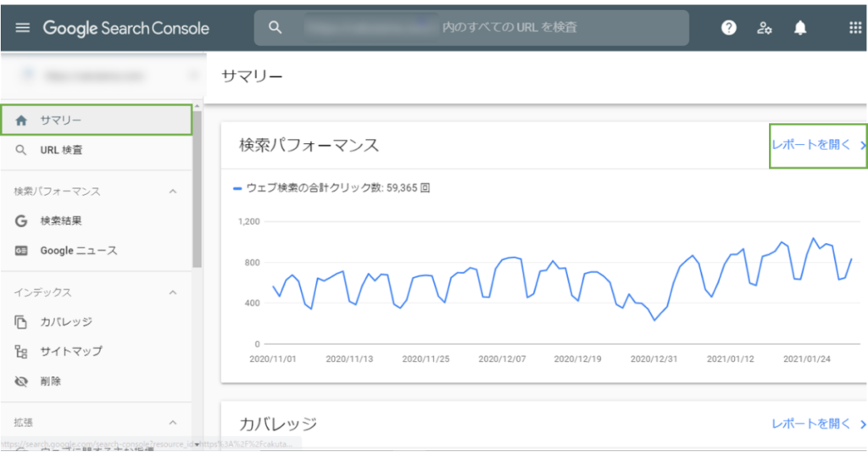Click the 検索パフォーマンス card heading

point(309,145)
